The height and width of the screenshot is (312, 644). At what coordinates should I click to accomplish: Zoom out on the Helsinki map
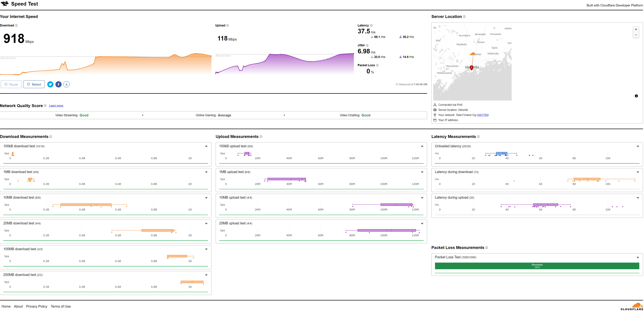[x=636, y=35]
